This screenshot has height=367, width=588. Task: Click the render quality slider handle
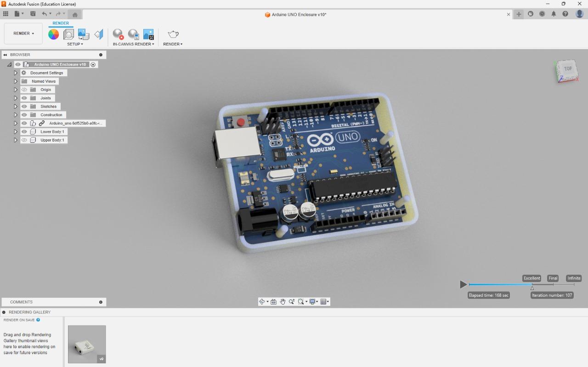(x=532, y=288)
